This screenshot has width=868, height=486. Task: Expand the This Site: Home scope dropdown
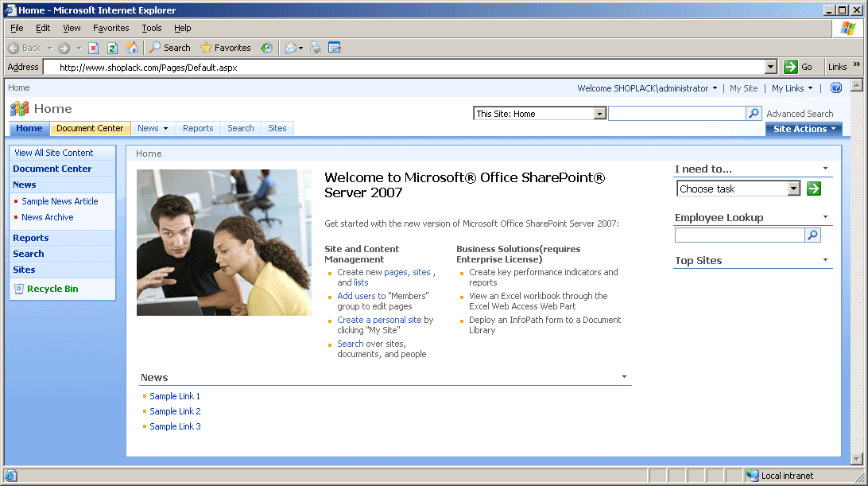[599, 114]
